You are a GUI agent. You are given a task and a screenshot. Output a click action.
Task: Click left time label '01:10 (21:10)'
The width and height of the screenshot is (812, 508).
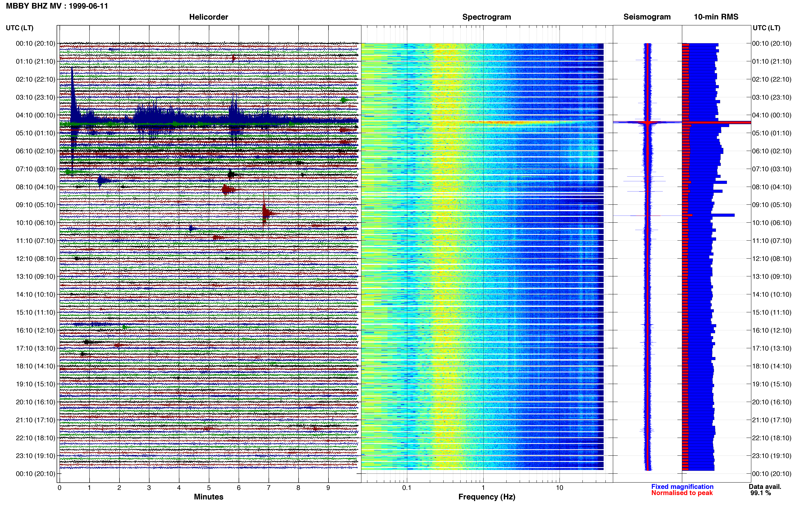pos(36,61)
